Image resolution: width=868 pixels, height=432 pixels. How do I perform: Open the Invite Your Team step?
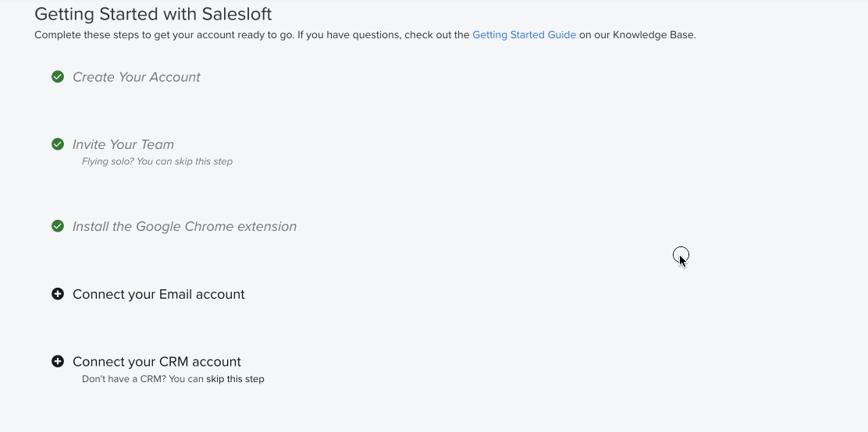pyautogui.click(x=123, y=144)
